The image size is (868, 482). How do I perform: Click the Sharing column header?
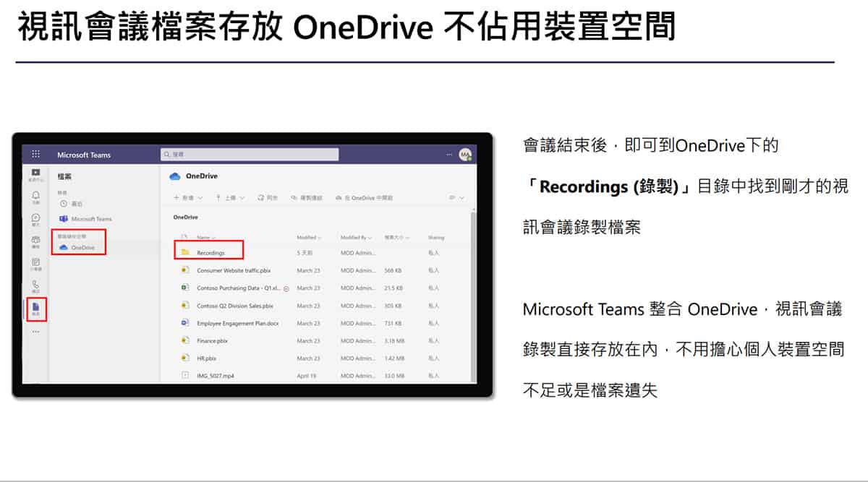436,237
